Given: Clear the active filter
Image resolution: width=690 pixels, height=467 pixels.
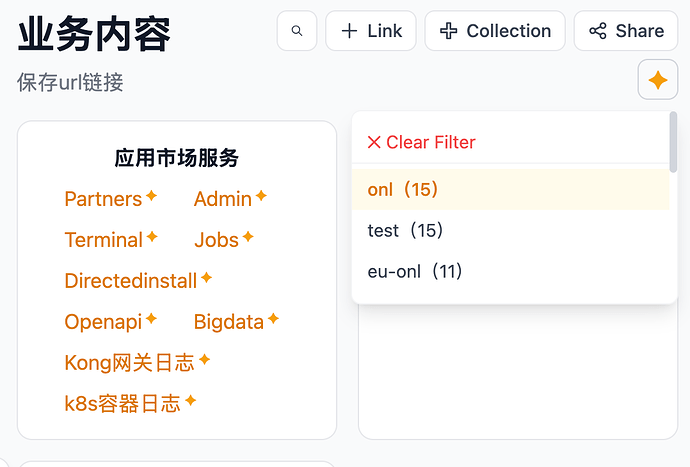Looking at the screenshot, I should coord(421,142).
